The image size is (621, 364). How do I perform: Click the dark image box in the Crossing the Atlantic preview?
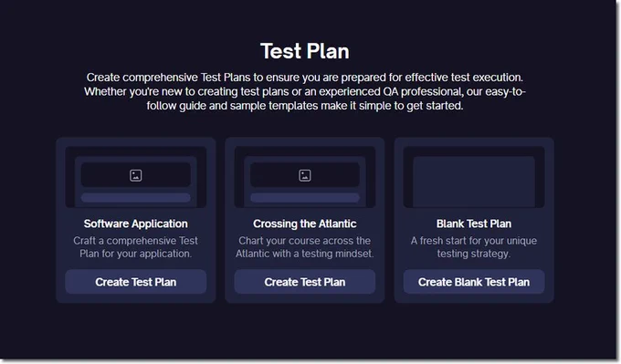[305, 174]
